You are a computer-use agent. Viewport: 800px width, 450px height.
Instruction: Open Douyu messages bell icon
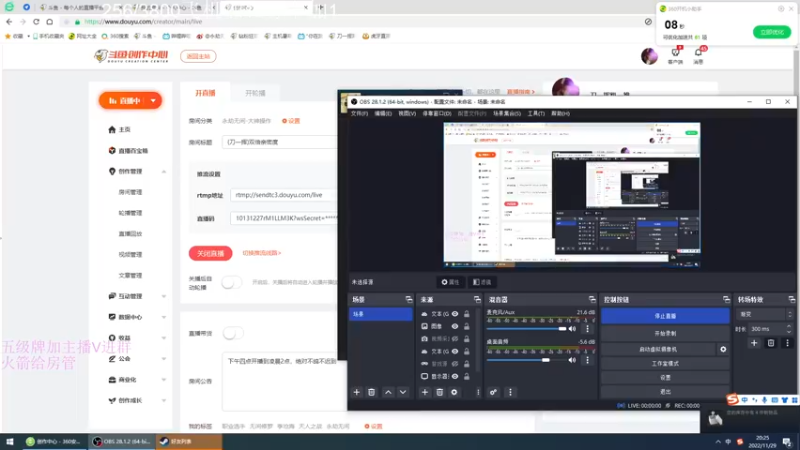pos(698,52)
